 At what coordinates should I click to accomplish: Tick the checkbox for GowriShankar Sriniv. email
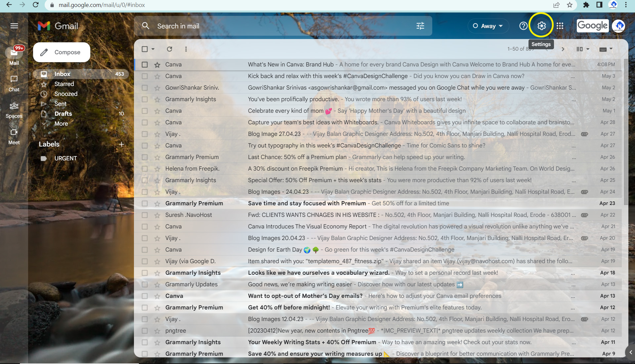[145, 88]
